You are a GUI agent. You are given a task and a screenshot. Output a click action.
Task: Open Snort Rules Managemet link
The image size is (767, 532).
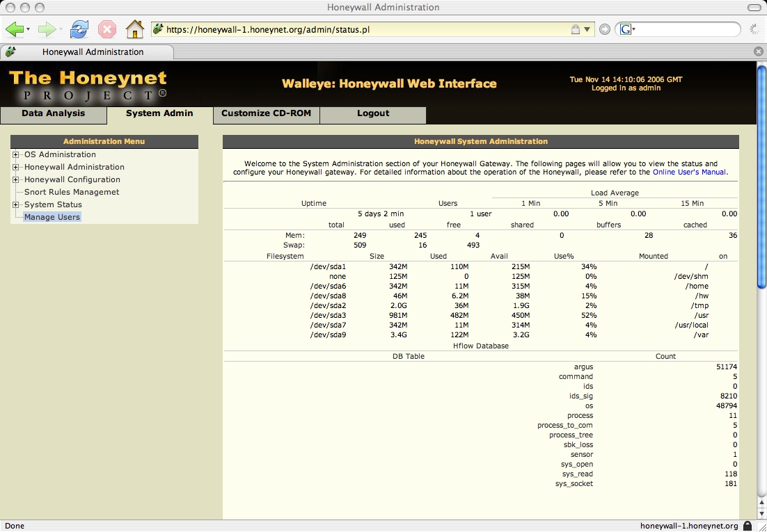tap(72, 192)
